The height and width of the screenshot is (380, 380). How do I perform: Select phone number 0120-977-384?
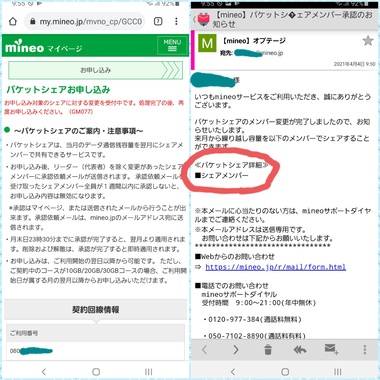click(x=234, y=319)
